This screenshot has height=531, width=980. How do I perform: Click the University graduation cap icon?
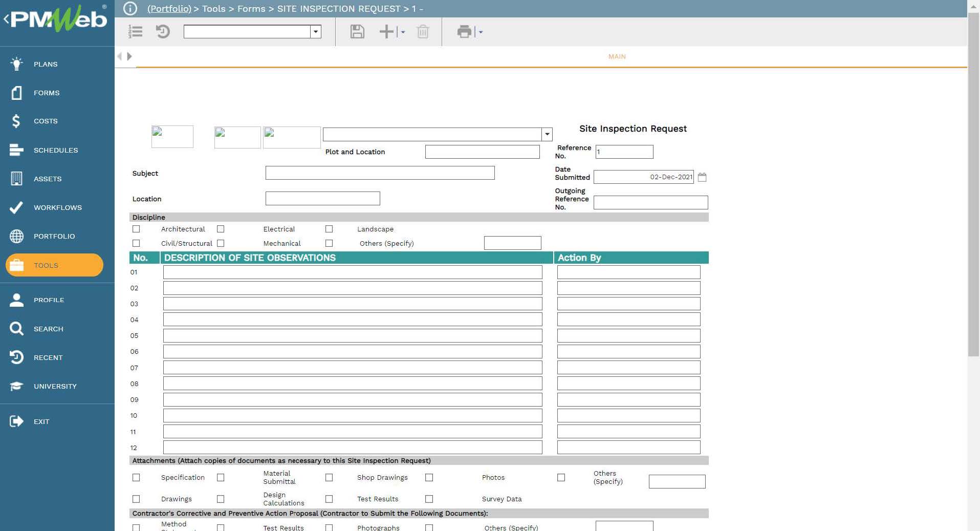[16, 386]
